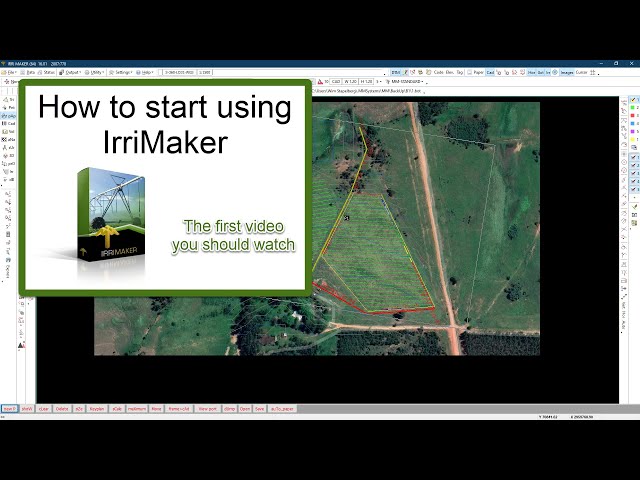Viewport: 640px width, 480px height.
Task: Click the shoW command button
Action: (x=27, y=409)
